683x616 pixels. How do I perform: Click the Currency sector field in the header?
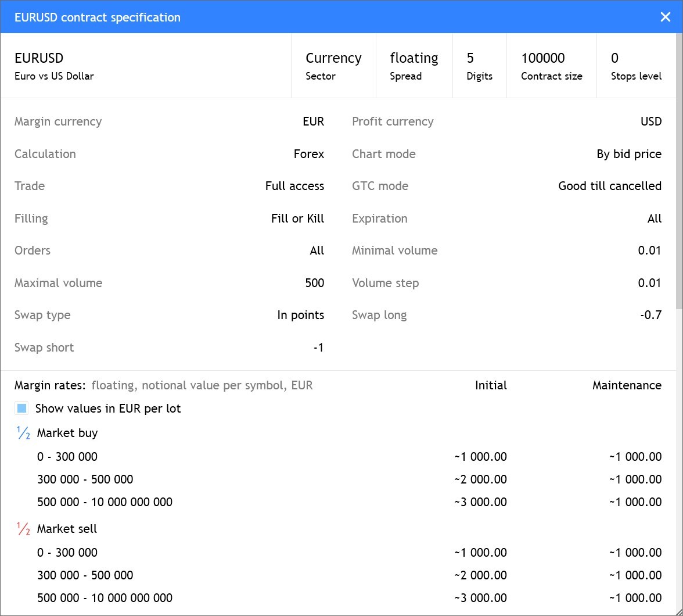[333, 58]
